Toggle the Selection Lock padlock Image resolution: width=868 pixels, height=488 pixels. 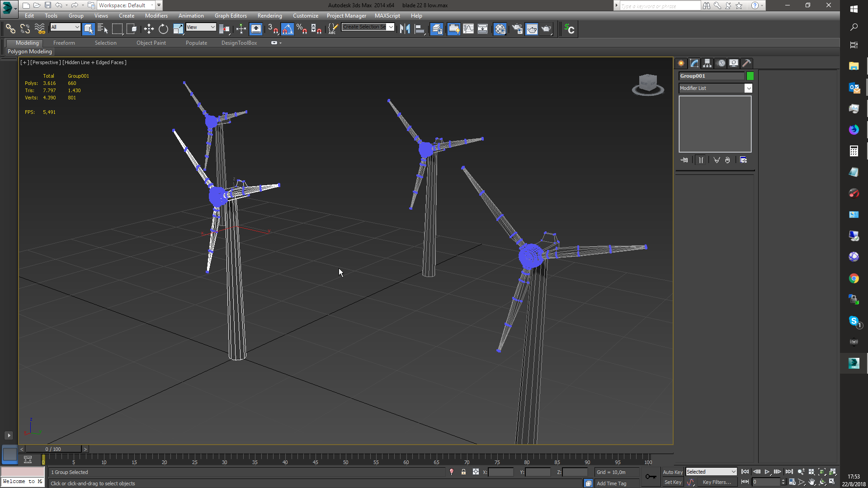[x=464, y=472]
